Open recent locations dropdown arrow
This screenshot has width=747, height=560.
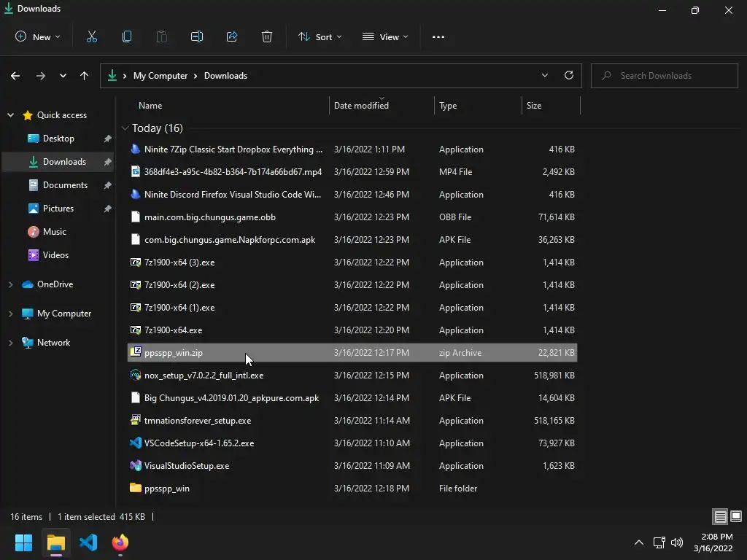pos(63,76)
